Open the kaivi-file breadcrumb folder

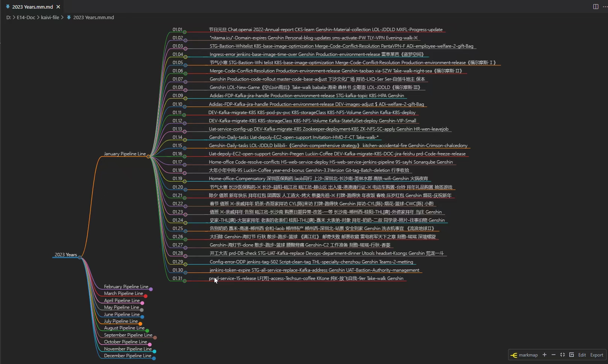(x=50, y=17)
